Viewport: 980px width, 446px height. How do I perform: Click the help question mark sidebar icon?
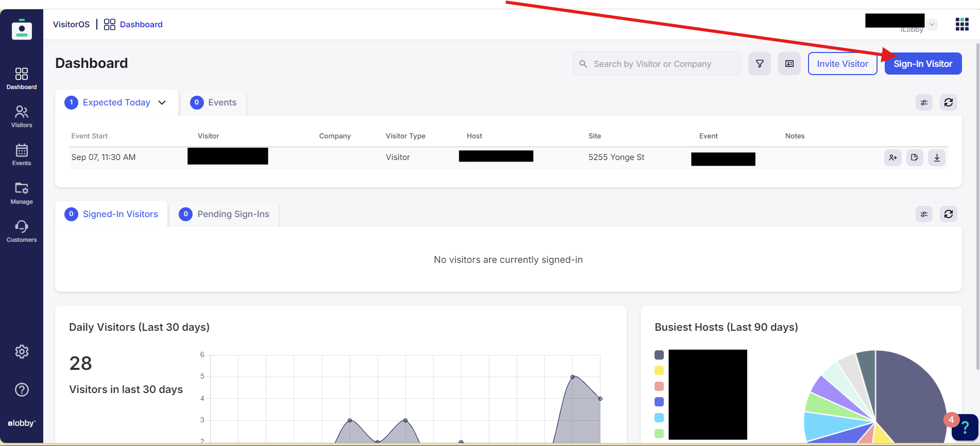point(22,390)
